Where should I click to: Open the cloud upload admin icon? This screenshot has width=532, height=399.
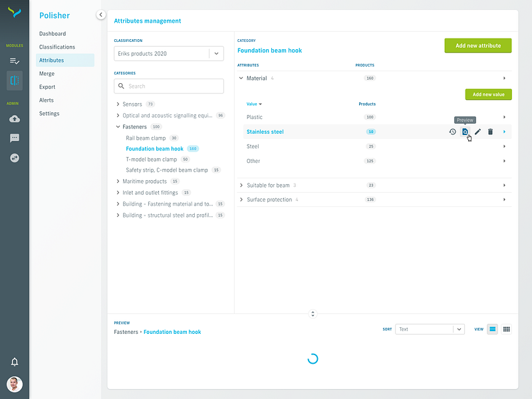[x=15, y=119]
